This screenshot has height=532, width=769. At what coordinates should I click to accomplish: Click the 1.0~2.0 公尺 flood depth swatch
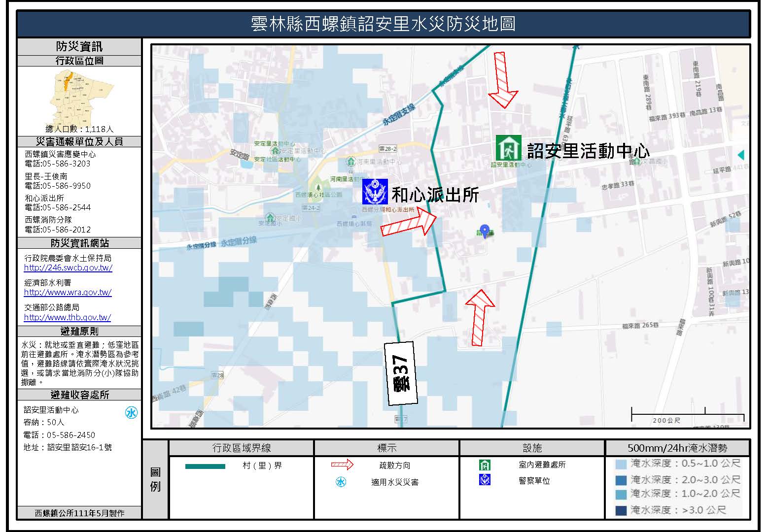click(x=622, y=494)
